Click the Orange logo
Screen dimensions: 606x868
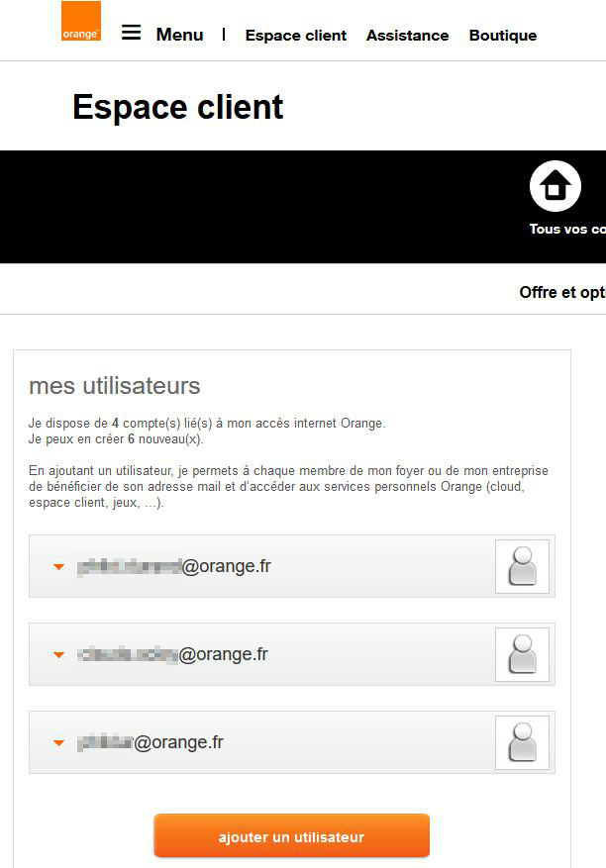[81, 21]
